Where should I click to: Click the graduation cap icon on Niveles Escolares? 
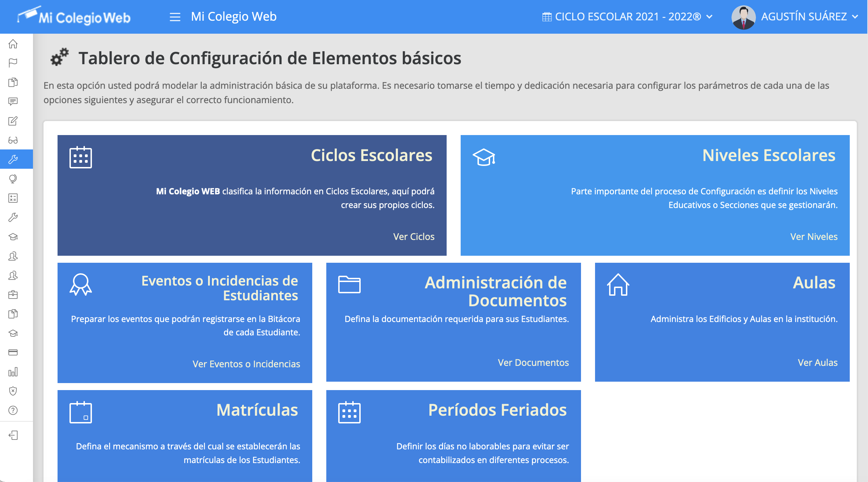click(x=484, y=157)
